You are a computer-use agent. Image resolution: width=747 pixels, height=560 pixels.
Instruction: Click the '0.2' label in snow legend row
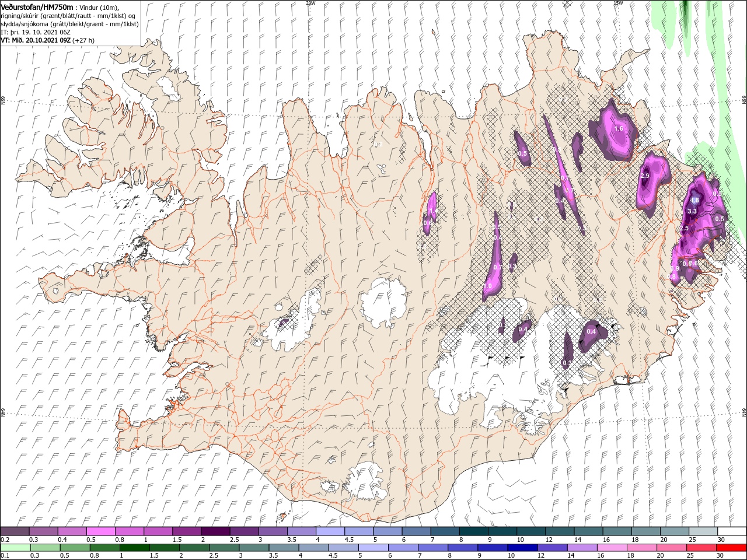4,540
